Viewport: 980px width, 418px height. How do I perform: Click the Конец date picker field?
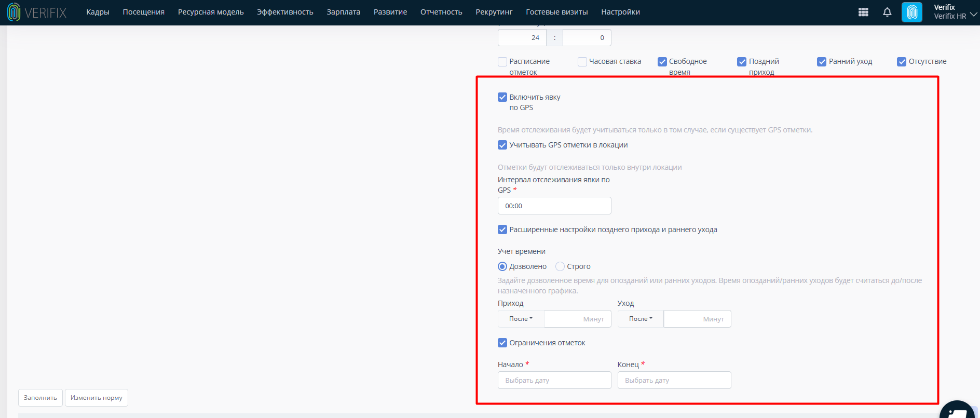(x=674, y=380)
